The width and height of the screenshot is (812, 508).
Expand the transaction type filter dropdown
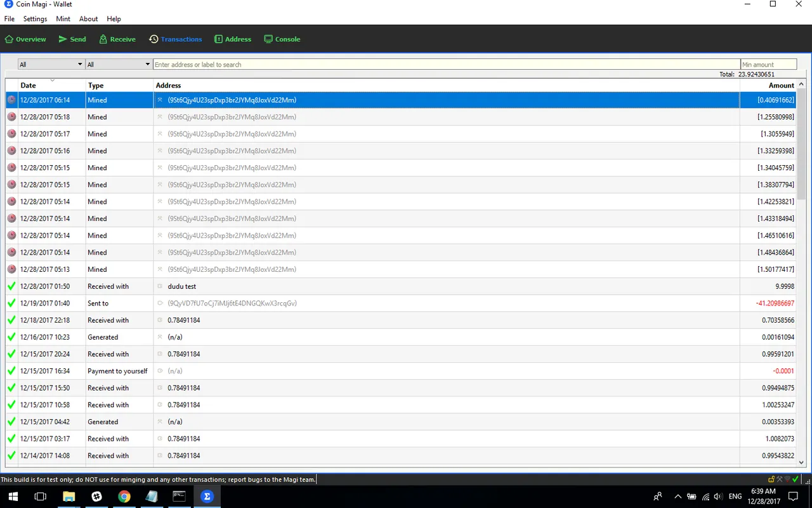[x=119, y=64]
